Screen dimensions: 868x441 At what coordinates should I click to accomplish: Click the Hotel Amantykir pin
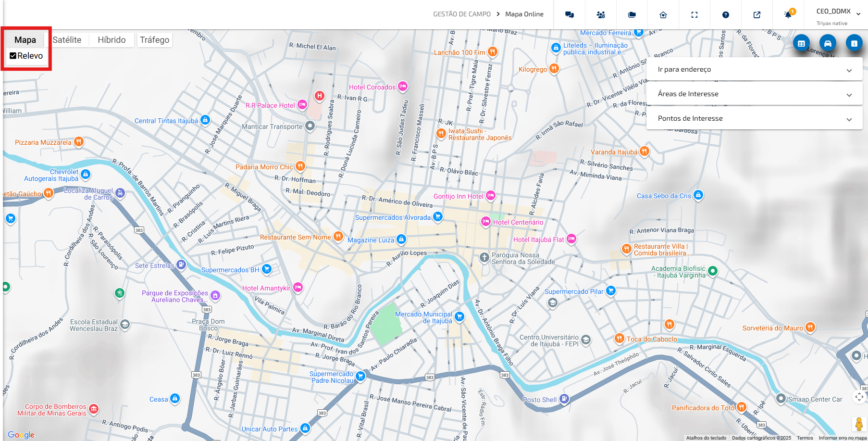tap(298, 287)
